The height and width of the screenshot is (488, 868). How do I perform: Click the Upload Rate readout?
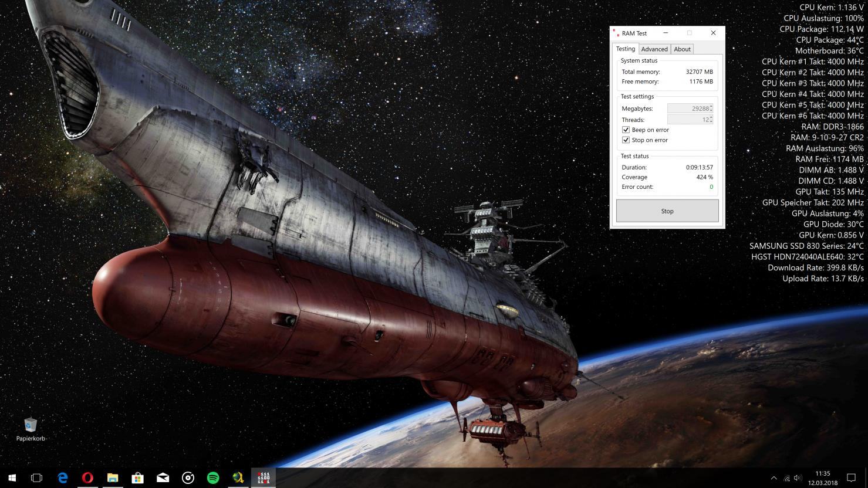tap(823, 279)
